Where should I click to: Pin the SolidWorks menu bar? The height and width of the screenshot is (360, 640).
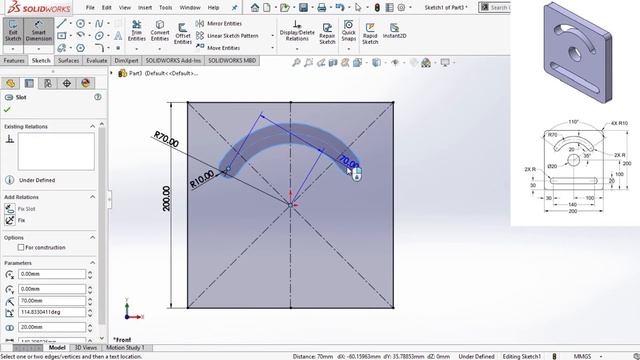(x=234, y=8)
